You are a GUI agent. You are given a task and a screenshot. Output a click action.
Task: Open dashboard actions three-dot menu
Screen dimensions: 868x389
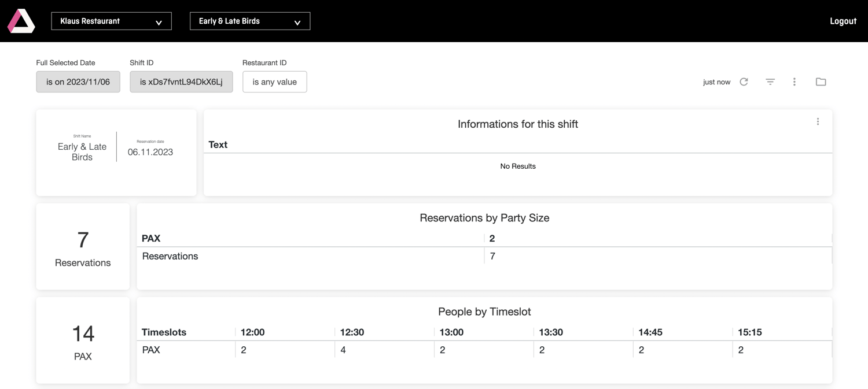794,82
